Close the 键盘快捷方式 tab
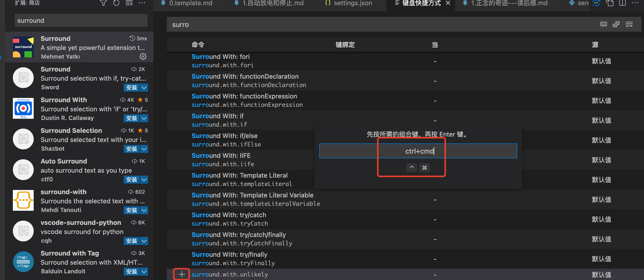The width and height of the screenshot is (644, 280). (x=448, y=3)
